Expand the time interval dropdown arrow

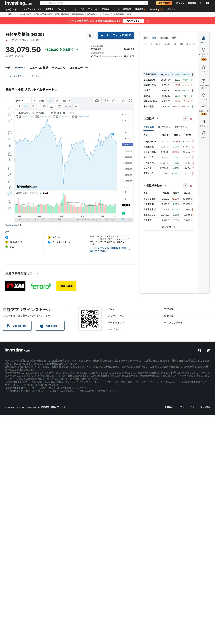(70, 100)
